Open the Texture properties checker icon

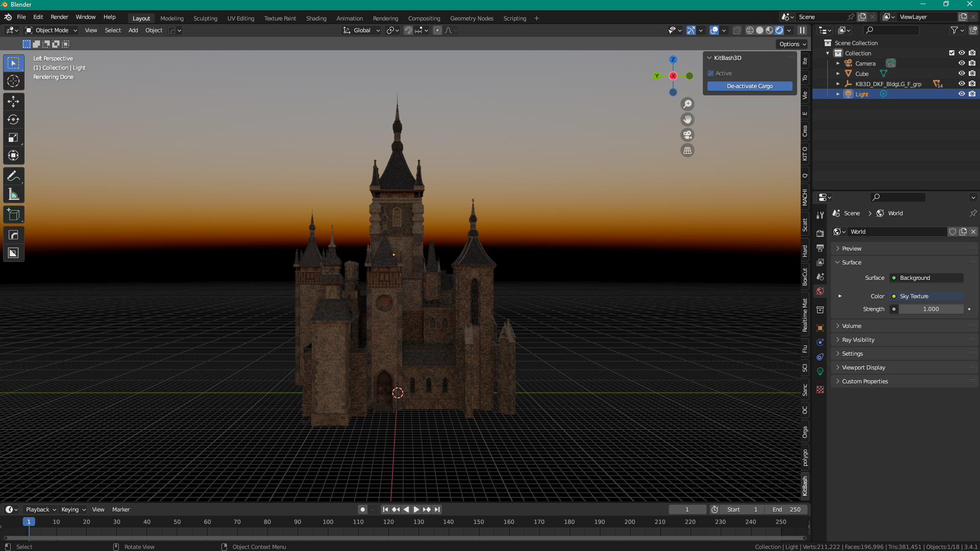820,390
